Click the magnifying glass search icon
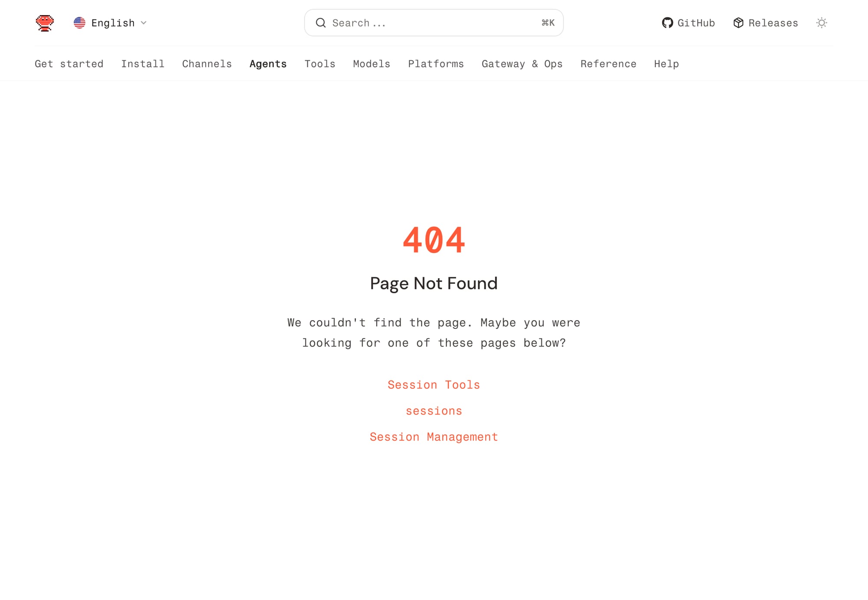 click(321, 23)
